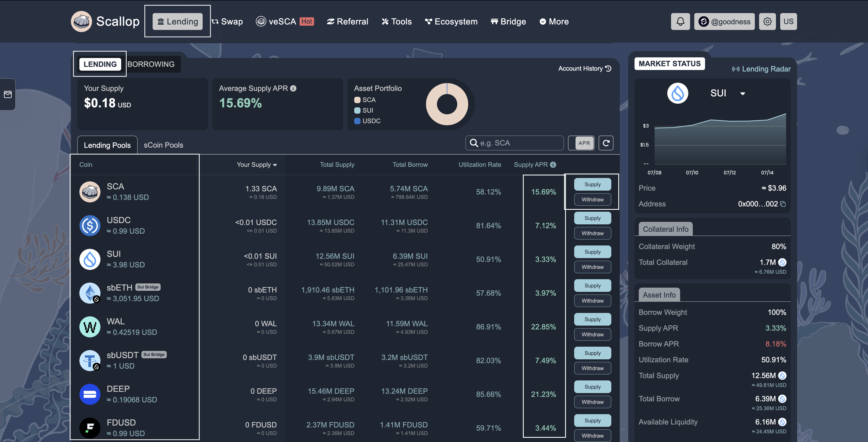
Task: Open the settings gear icon
Action: point(767,22)
